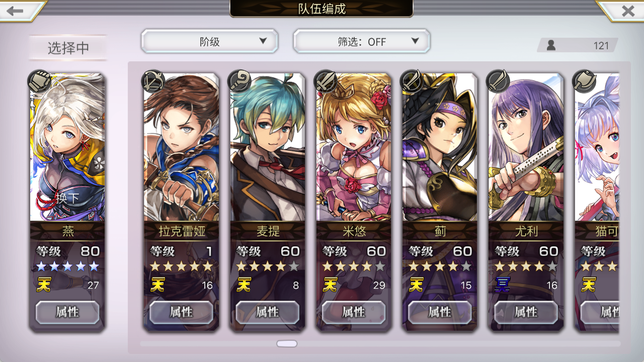Click the horizontal scrollbar handle under the character list
This screenshot has height=362, width=644.
287,344
